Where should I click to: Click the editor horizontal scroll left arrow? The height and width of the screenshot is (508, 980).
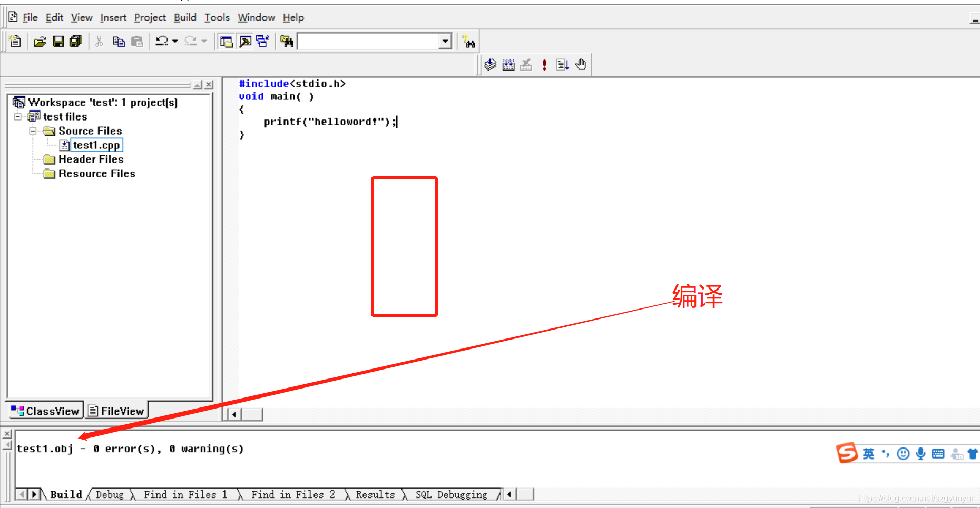[x=234, y=414]
